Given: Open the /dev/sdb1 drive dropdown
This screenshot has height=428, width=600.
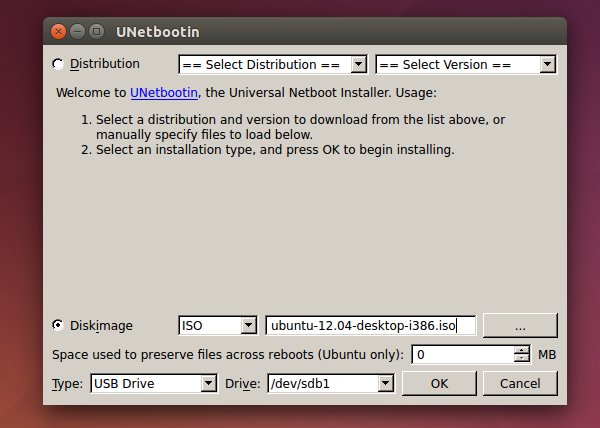Looking at the screenshot, I should (x=331, y=383).
